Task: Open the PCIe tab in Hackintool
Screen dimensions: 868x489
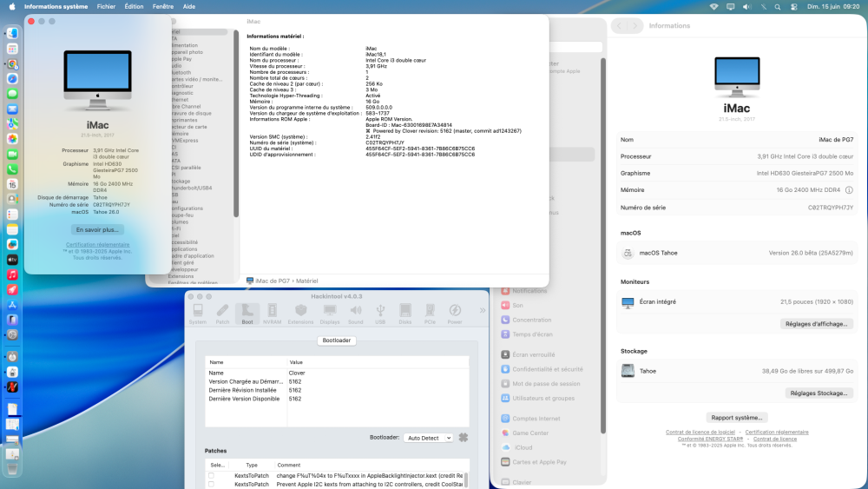Action: pyautogui.click(x=431, y=314)
